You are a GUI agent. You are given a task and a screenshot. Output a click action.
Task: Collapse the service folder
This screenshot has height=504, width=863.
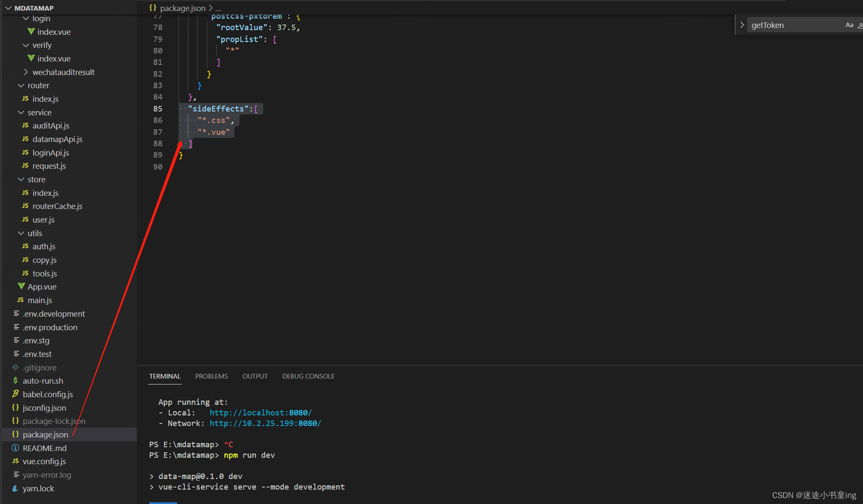pos(21,112)
